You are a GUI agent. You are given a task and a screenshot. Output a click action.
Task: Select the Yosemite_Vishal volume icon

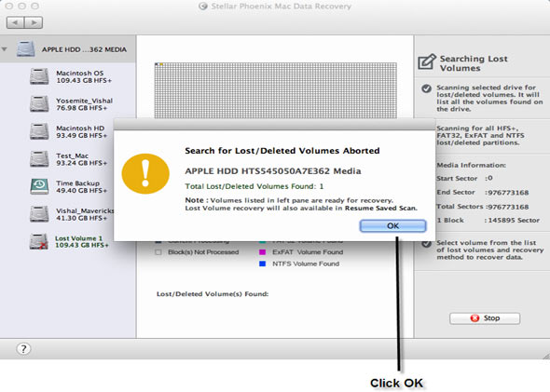39,104
